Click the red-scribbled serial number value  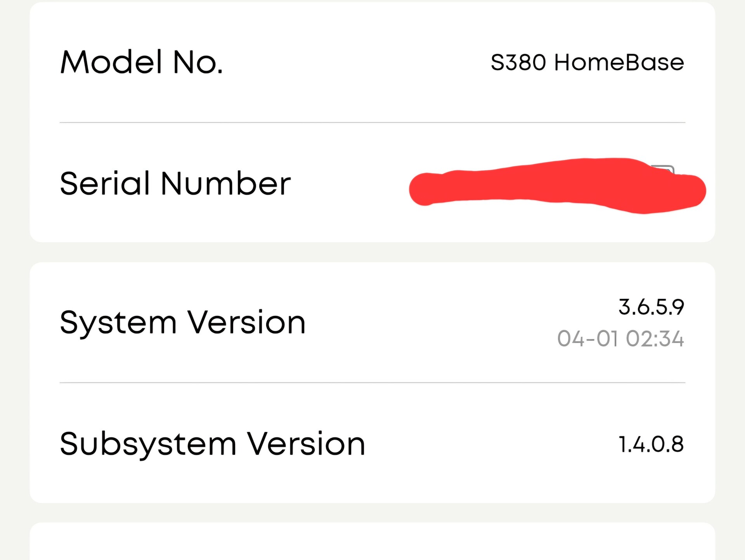click(x=543, y=186)
